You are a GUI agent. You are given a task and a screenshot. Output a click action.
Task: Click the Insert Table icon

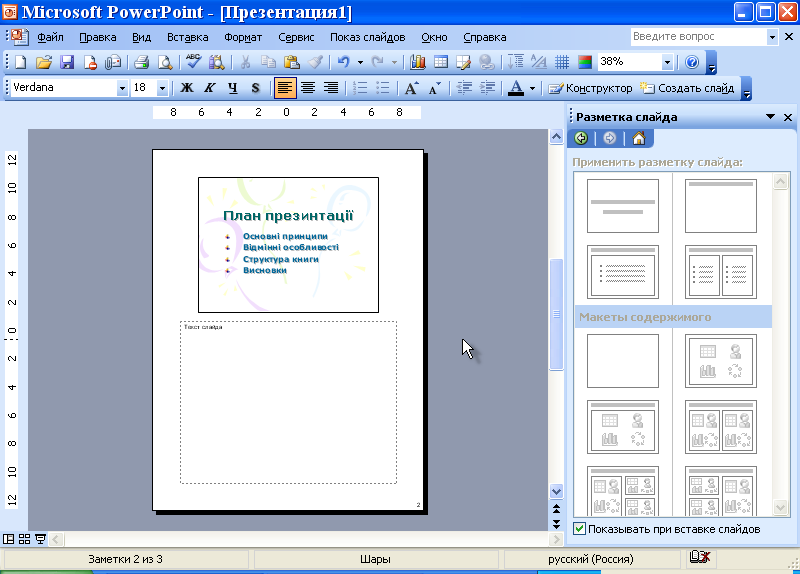click(x=440, y=62)
